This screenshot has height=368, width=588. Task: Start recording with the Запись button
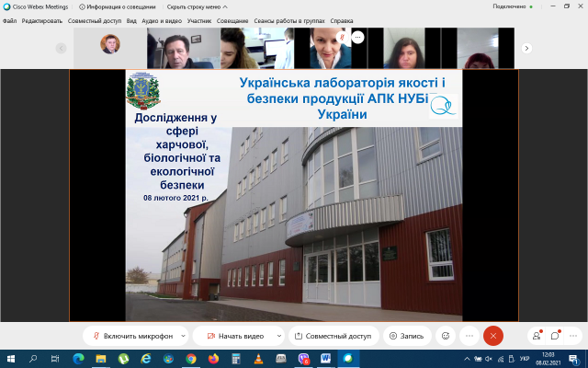coord(407,336)
